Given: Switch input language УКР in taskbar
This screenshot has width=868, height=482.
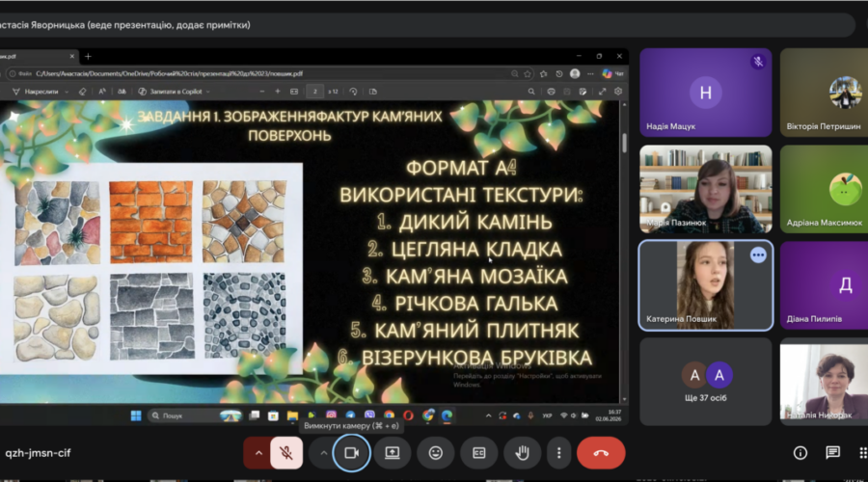Looking at the screenshot, I should pyautogui.click(x=547, y=415).
